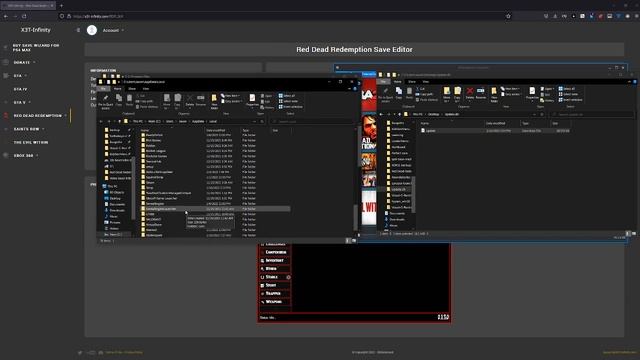This screenshot has width=640, height=360.
Task: Click Desktop breadcrumb in Desktop Explorer address bar
Action: pyautogui.click(x=433, y=114)
